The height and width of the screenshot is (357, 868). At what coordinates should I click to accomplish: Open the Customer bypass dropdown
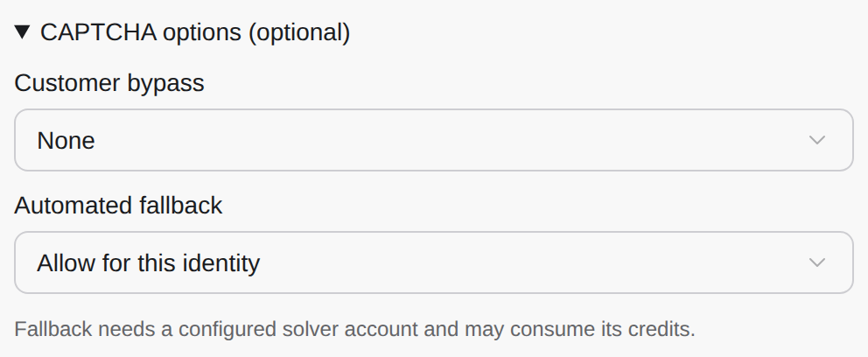434,140
